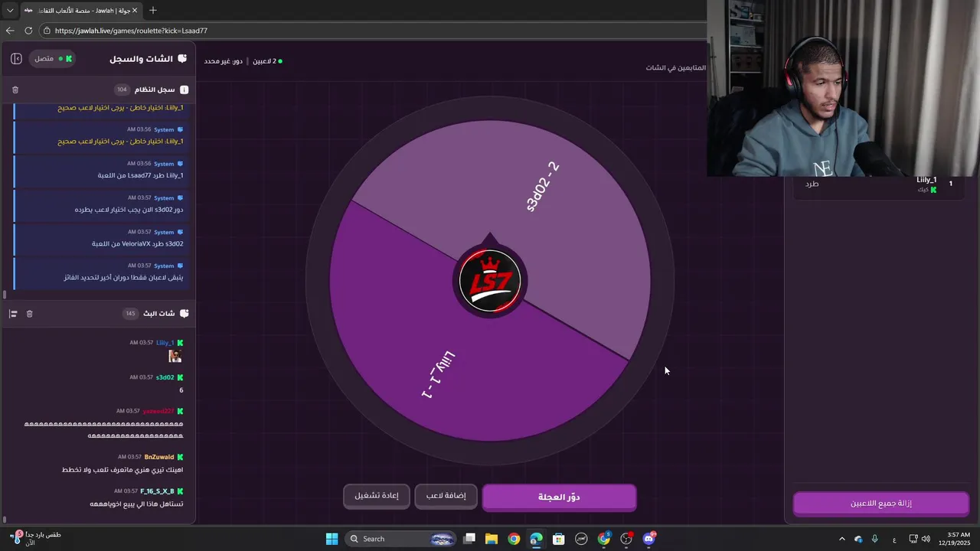
Task: Click the connected status badge
Action: 53,58
